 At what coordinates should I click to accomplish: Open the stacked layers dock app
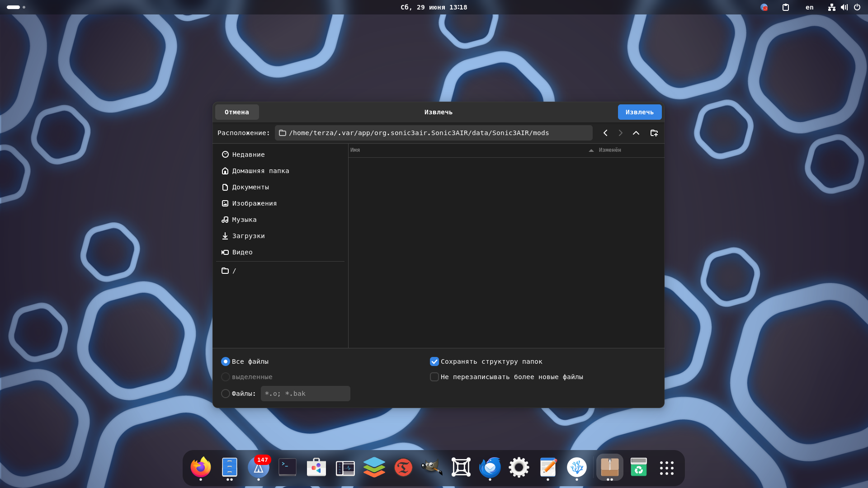374,467
